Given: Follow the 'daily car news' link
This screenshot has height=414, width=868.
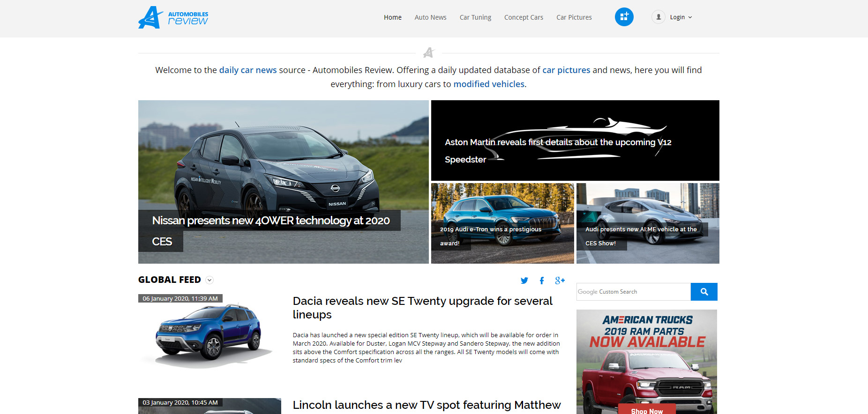Looking at the screenshot, I should [248, 70].
